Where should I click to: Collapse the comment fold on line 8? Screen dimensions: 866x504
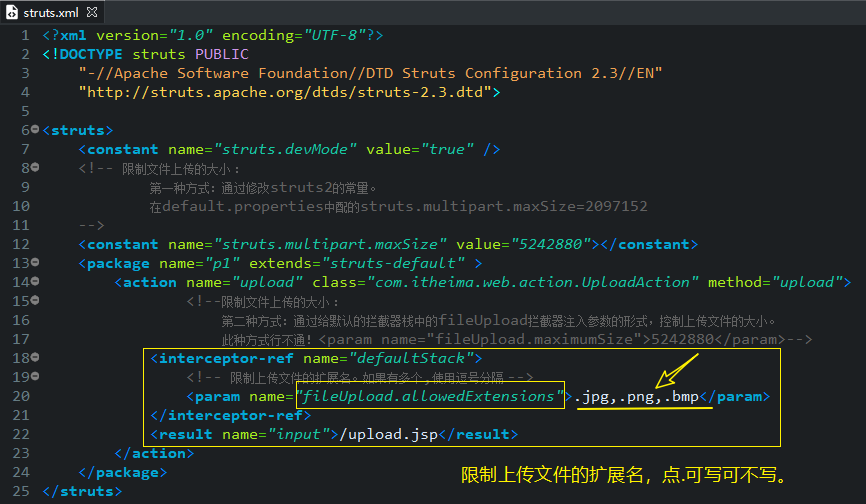pos(35,167)
